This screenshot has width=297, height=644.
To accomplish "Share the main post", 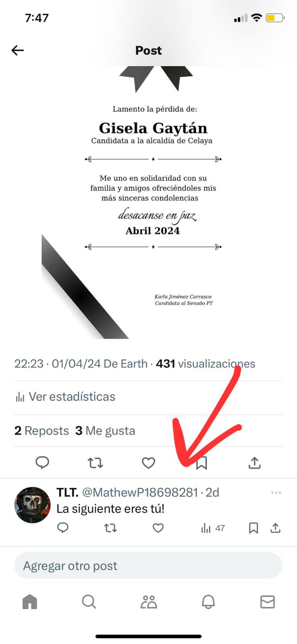I will tap(254, 463).
